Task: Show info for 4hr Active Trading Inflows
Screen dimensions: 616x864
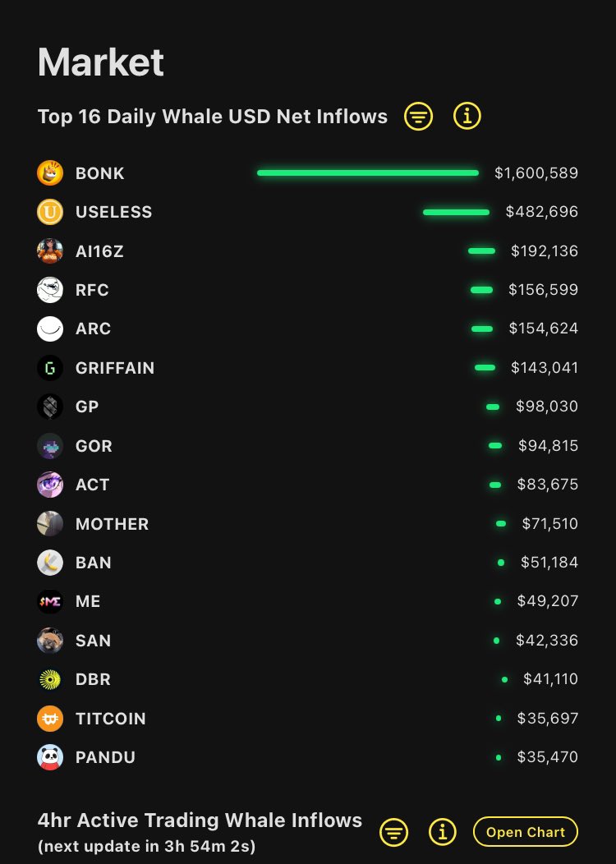Action: pos(442,832)
